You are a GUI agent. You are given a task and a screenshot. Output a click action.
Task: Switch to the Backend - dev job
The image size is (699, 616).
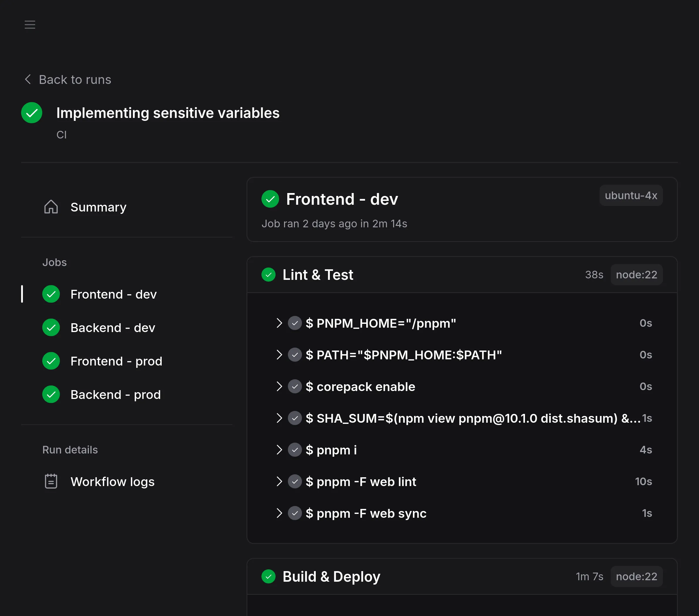pos(113,327)
